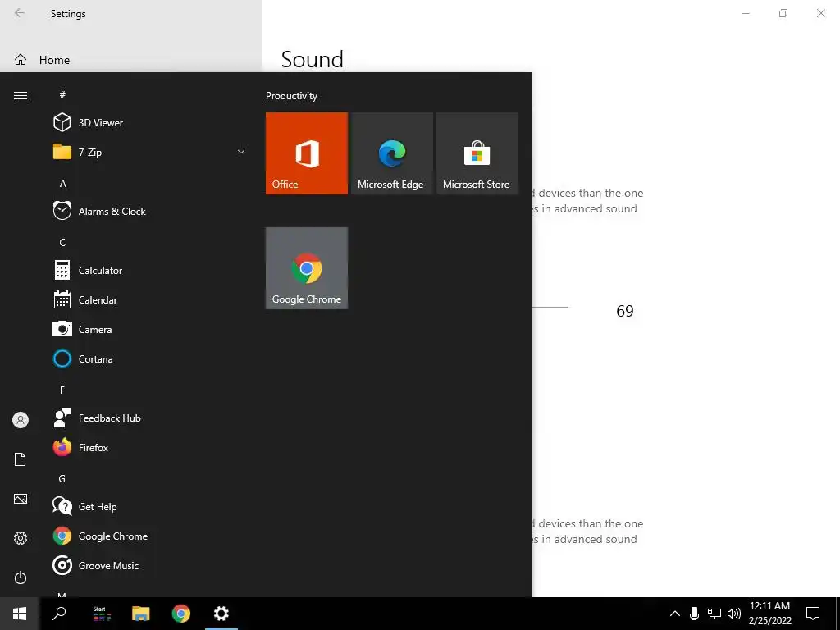Expand the Start menu hamburger
This screenshot has width=840, height=630.
(x=21, y=95)
